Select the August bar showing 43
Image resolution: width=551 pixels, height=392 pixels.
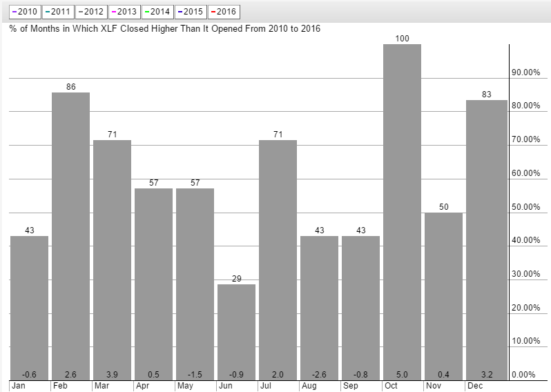(320, 308)
